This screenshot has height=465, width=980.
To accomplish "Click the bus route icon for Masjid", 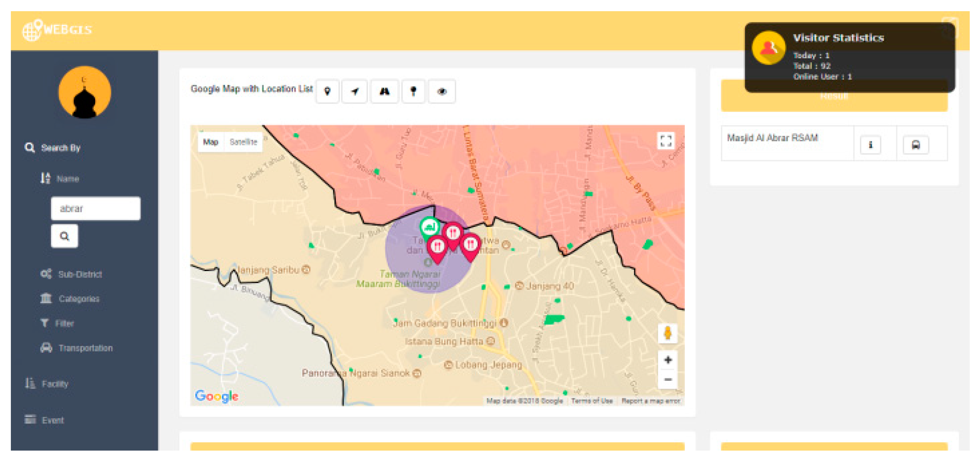I will click(x=915, y=145).
